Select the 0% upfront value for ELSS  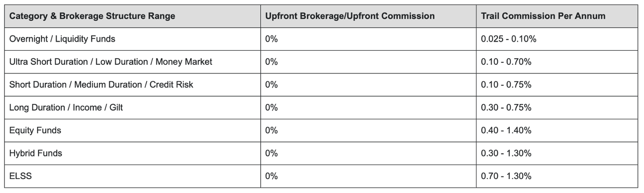271,176
